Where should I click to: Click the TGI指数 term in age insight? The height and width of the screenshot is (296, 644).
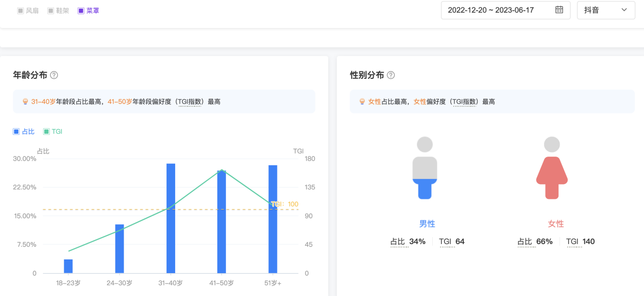pyautogui.click(x=188, y=102)
